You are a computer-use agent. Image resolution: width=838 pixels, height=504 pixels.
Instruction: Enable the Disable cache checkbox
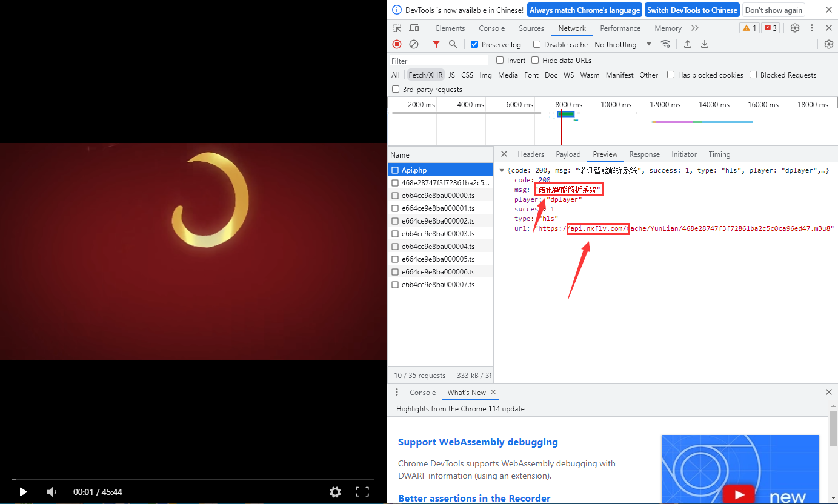click(x=537, y=44)
